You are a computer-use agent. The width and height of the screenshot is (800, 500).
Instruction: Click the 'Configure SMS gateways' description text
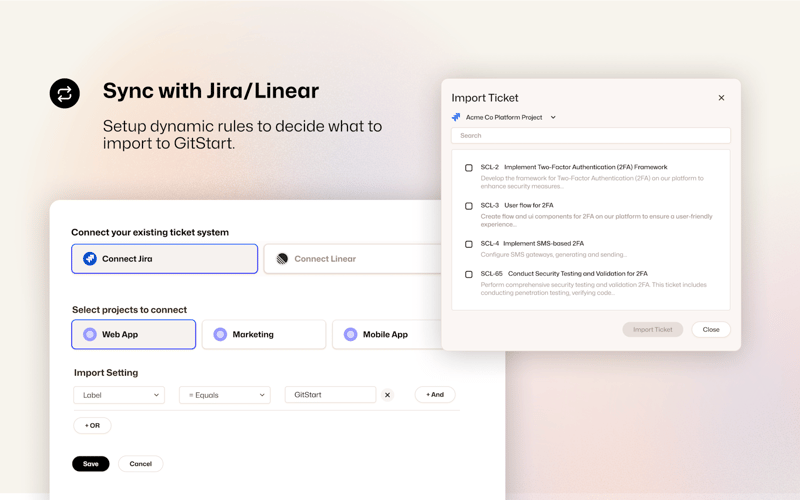(554, 255)
